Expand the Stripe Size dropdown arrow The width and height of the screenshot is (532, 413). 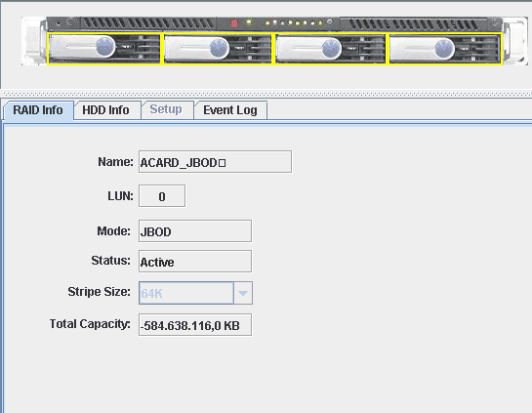click(243, 293)
